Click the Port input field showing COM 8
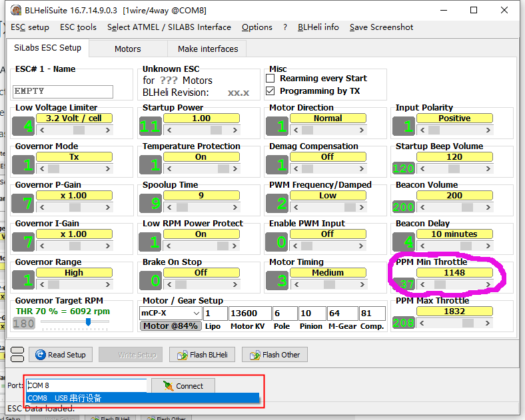The height and width of the screenshot is (420, 525). pos(87,385)
